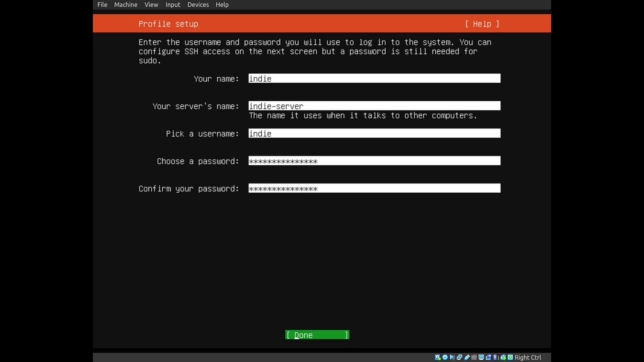
Task: Click the hard disk activity status icon
Action: (437, 357)
